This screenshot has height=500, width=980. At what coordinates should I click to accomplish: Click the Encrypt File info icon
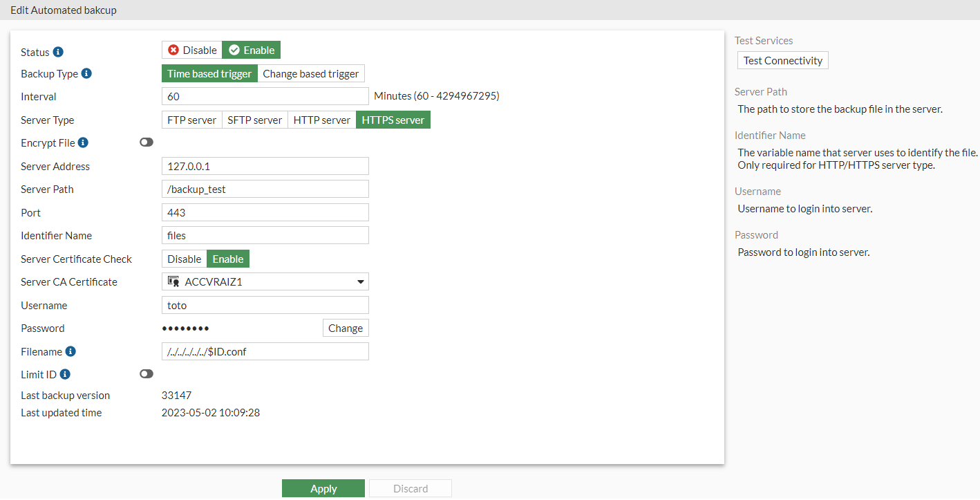pyautogui.click(x=82, y=142)
